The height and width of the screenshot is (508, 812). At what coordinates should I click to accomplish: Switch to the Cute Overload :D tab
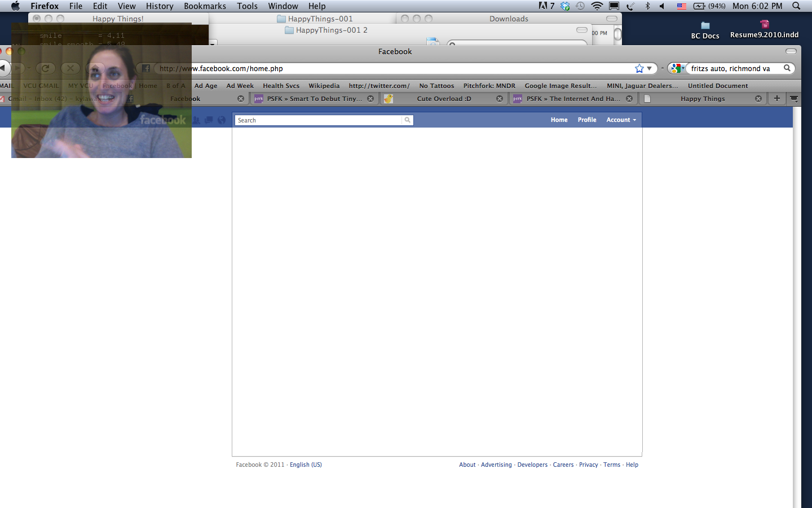pyautogui.click(x=443, y=99)
